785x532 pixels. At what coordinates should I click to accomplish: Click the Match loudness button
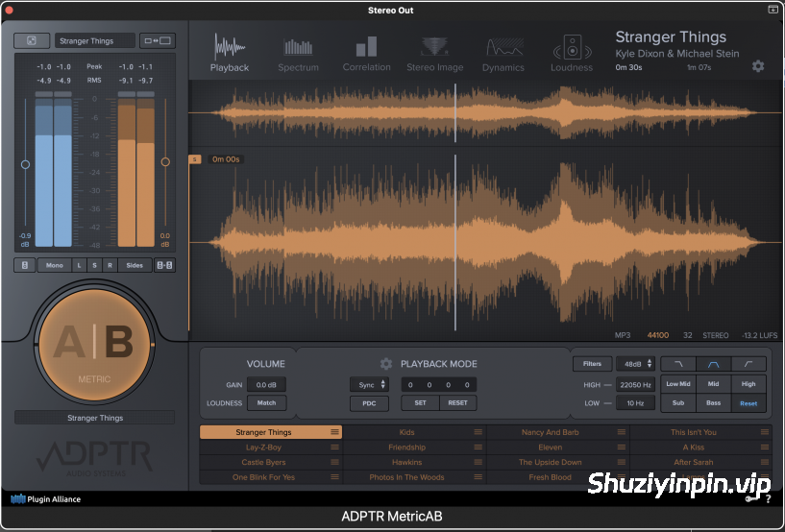point(266,403)
